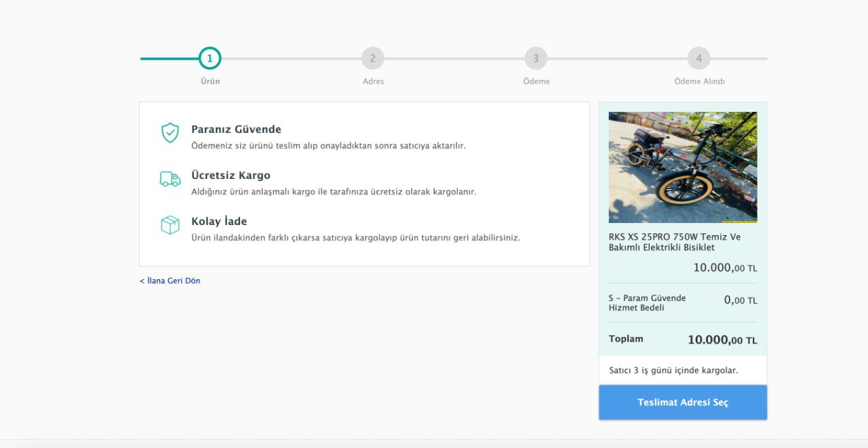The width and height of the screenshot is (868, 448).
Task: Click the delivery truck icon for Ücretsiz Kargo
Action: 170,179
